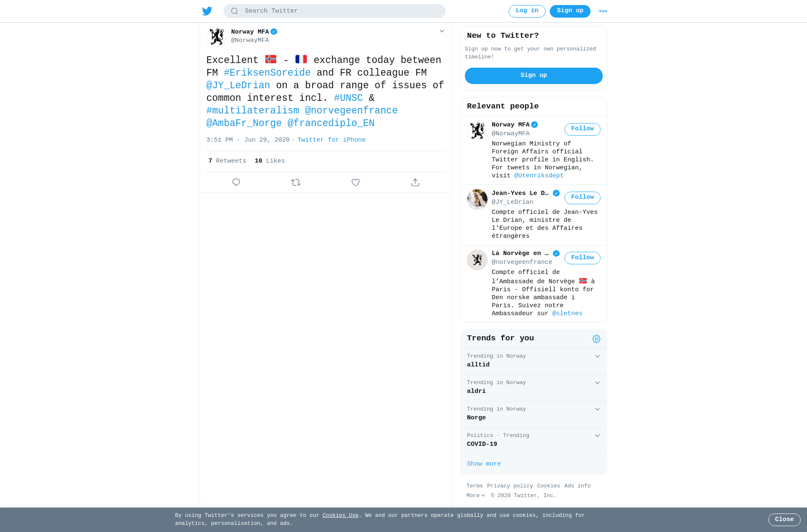Image resolution: width=807 pixels, height=532 pixels.
Task: Follow La Norvège en France account
Action: 583,258
